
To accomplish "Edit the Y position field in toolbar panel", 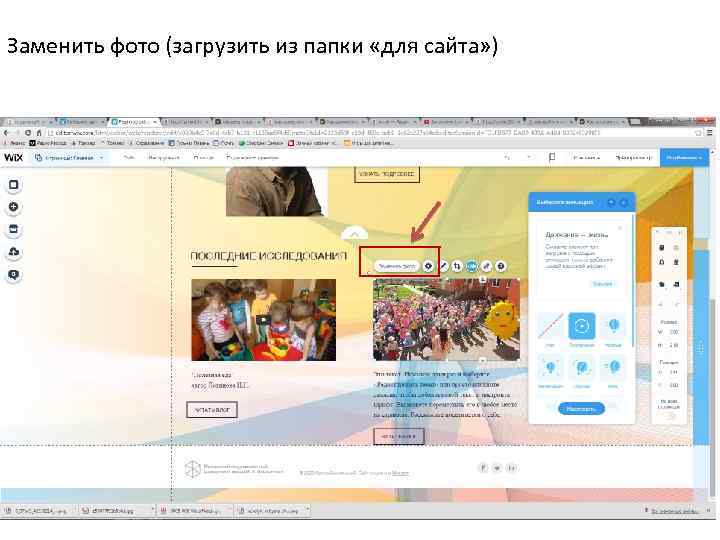I will 674,385.
